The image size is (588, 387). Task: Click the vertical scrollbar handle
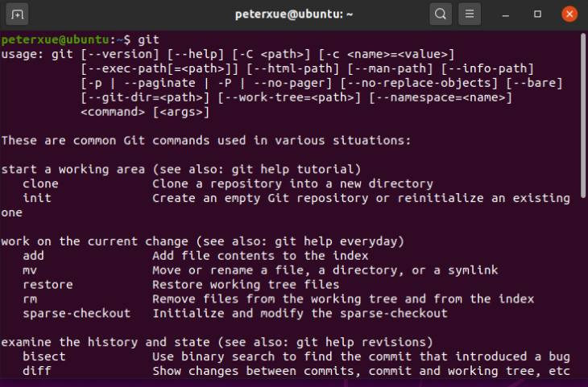583,115
